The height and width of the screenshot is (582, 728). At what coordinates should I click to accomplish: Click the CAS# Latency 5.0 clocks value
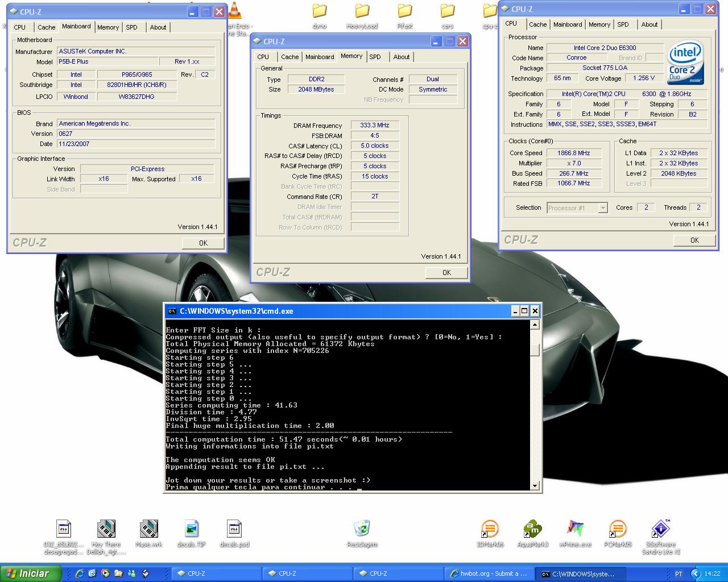click(x=375, y=146)
